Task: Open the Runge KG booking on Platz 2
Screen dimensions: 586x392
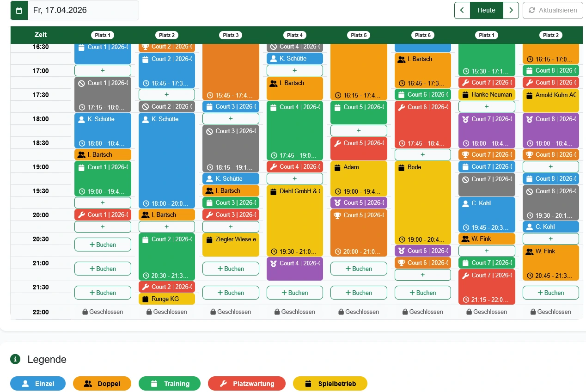Action: [x=167, y=299]
